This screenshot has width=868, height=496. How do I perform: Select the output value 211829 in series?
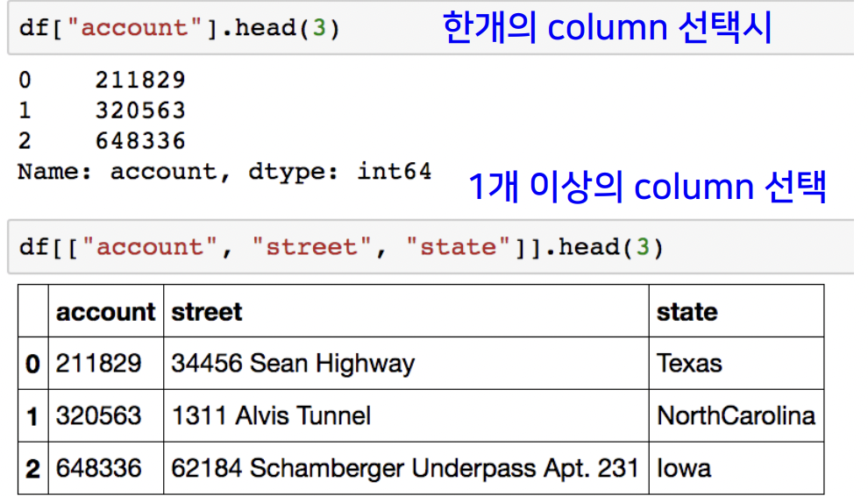140,81
